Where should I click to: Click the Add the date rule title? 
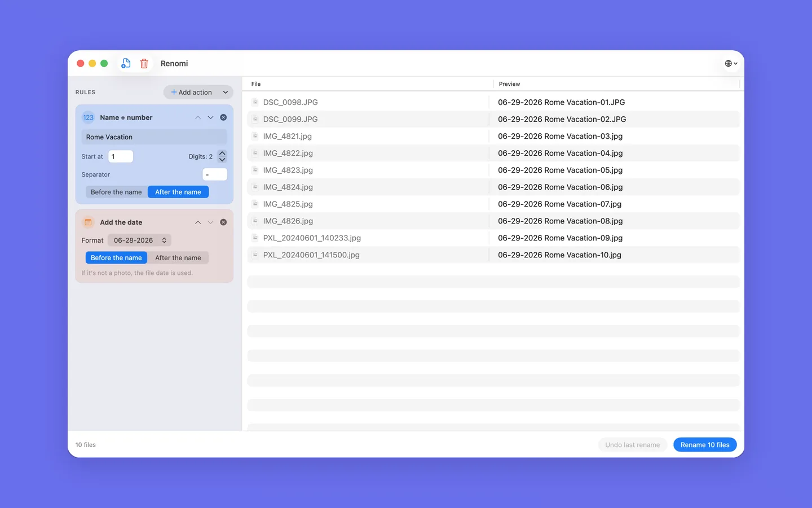pyautogui.click(x=121, y=222)
